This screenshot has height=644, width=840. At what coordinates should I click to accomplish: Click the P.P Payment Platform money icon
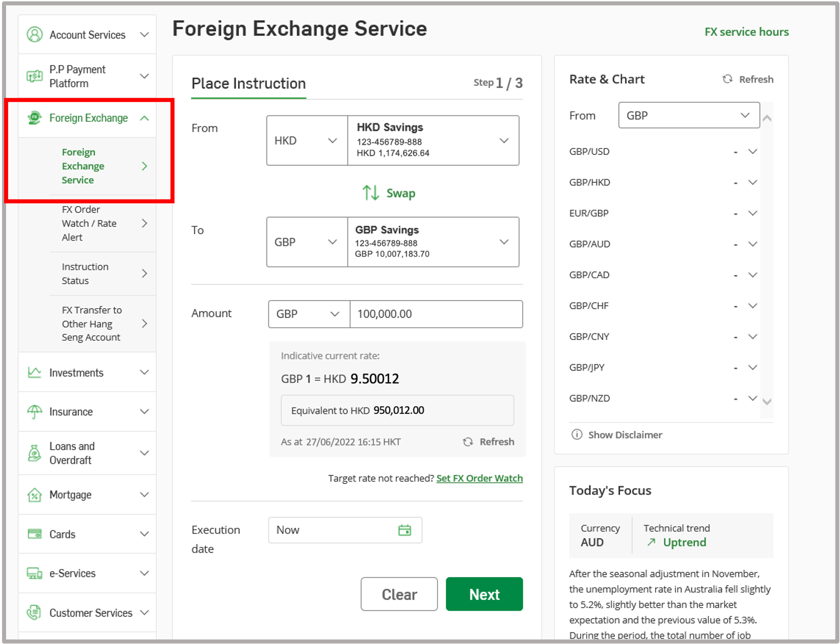(x=35, y=76)
